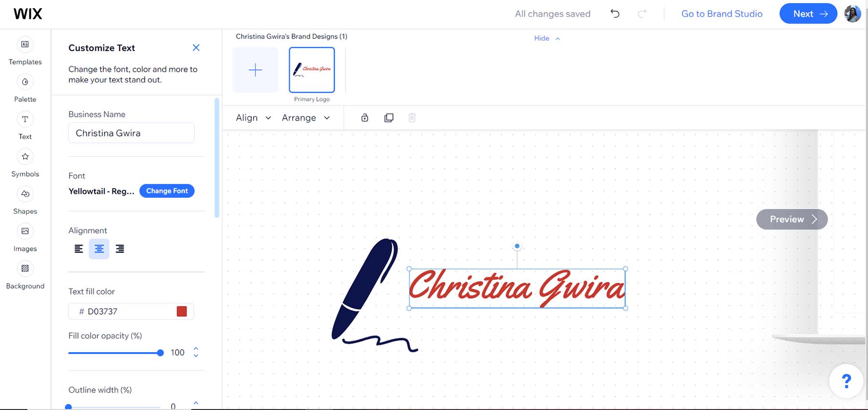Open the Background panel icon
The width and height of the screenshot is (868, 410).
pyautogui.click(x=25, y=269)
